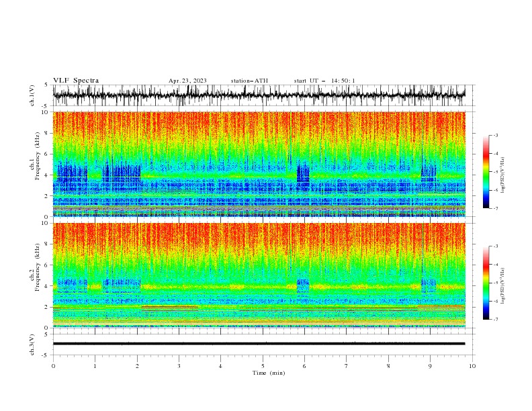
Task: Click the ch.3 flat voltage trace
Action: (x=259, y=344)
